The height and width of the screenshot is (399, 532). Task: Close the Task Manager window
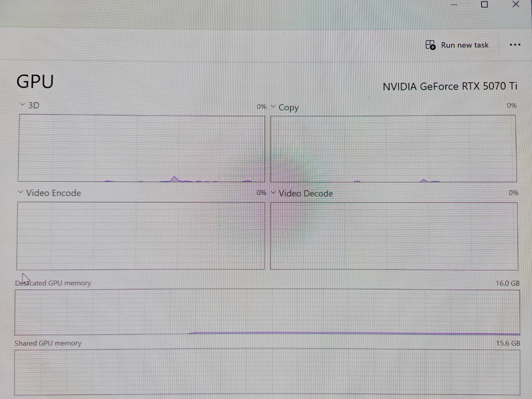point(516,4)
